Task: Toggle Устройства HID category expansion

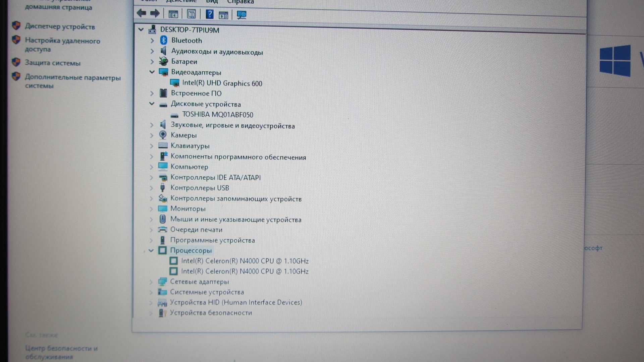Action: 153,302
